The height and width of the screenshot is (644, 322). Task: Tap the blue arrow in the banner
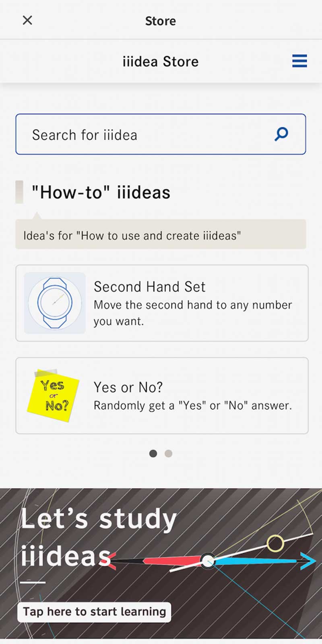click(308, 561)
